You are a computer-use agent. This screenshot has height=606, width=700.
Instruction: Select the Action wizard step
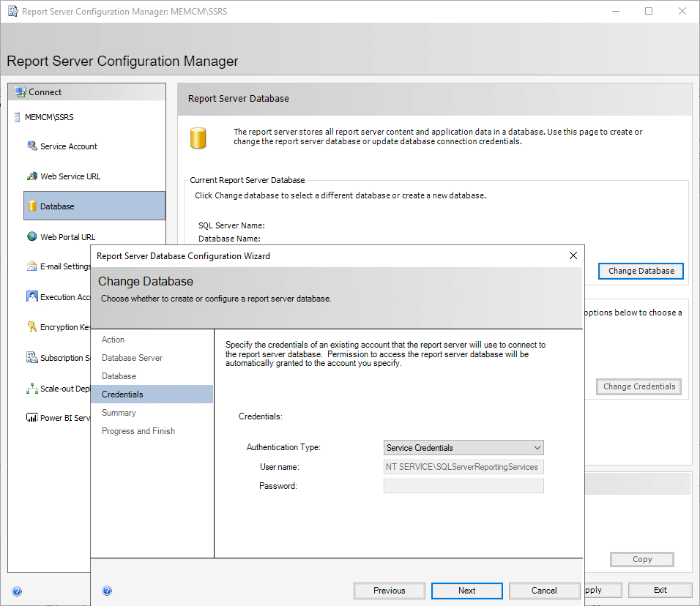(x=113, y=340)
